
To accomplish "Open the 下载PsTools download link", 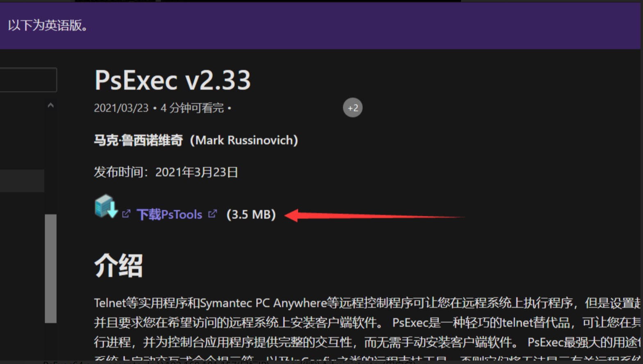I will tap(169, 214).
